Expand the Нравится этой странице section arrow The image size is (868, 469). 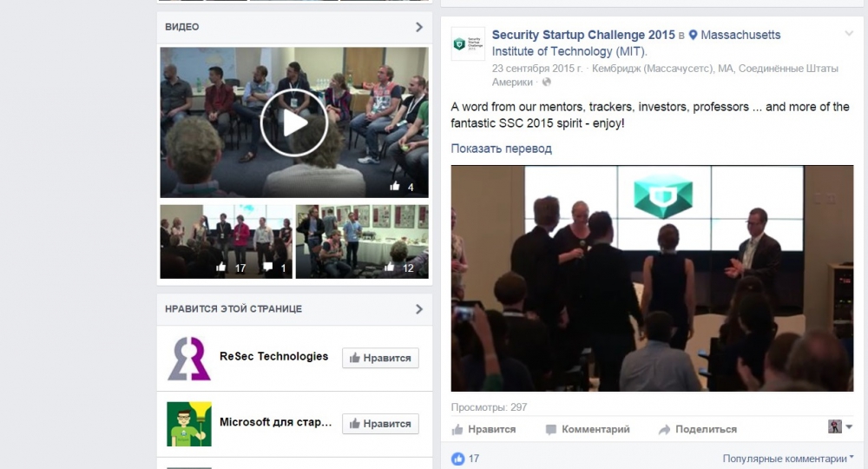[419, 309]
